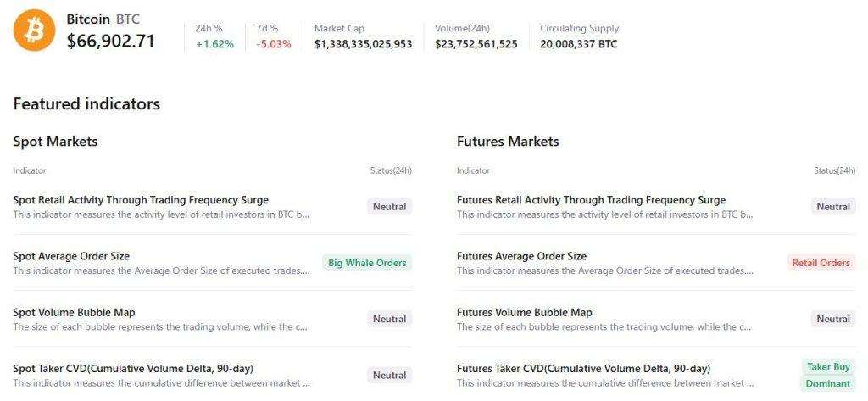Open Spot Retail Activity Through Trading Frequency Surge
Screen dimensions: 868x401
click(141, 200)
